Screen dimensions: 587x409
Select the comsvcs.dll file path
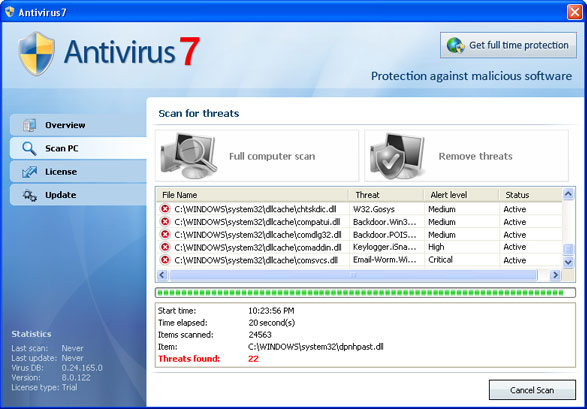256,260
